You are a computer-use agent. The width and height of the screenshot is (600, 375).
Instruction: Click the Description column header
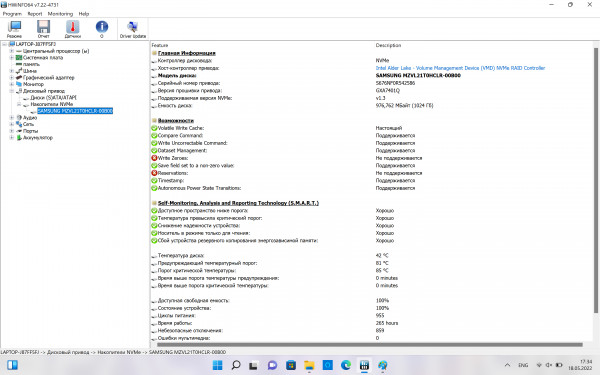pos(388,45)
